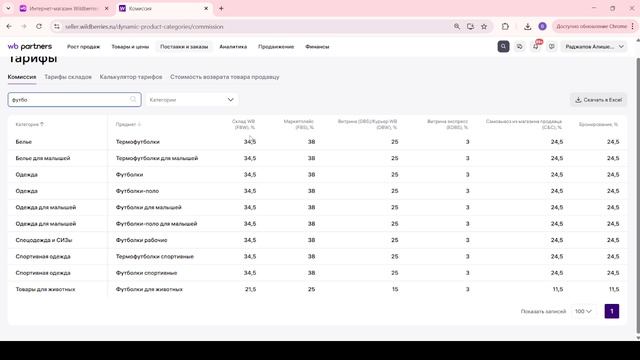Switch to the Комиссия tab
Viewport: 640px width, 360px height.
pyautogui.click(x=22, y=77)
